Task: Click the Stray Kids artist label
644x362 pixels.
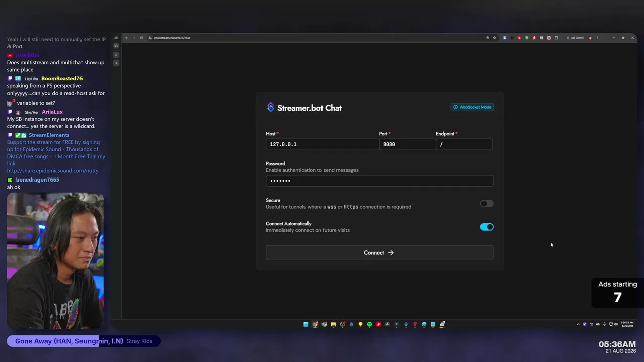Action: tap(139, 341)
